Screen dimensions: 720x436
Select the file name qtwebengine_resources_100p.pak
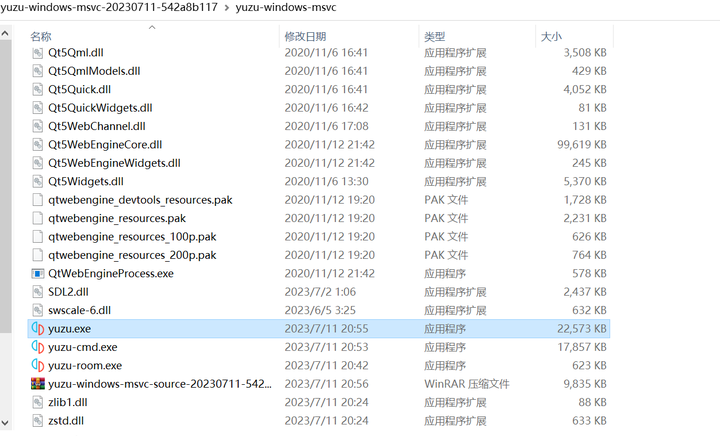[132, 236]
